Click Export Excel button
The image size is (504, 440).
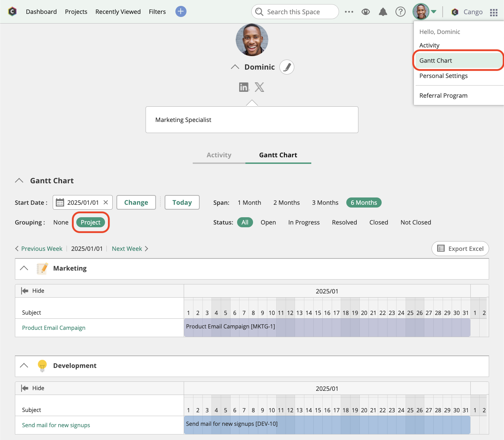(x=460, y=248)
